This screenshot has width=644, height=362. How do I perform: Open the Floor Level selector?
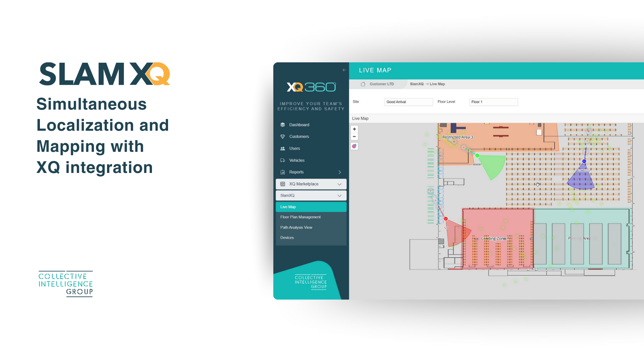pos(493,102)
